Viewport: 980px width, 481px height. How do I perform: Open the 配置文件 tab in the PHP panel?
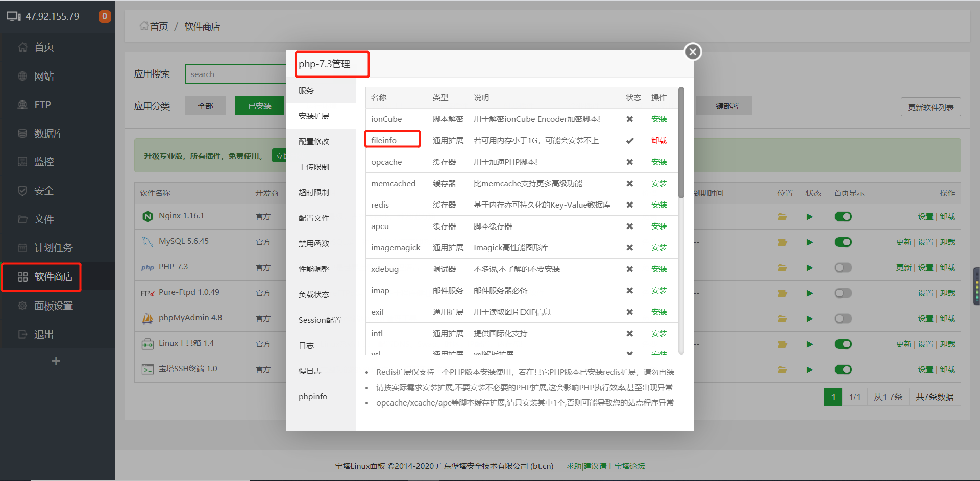pyautogui.click(x=313, y=218)
